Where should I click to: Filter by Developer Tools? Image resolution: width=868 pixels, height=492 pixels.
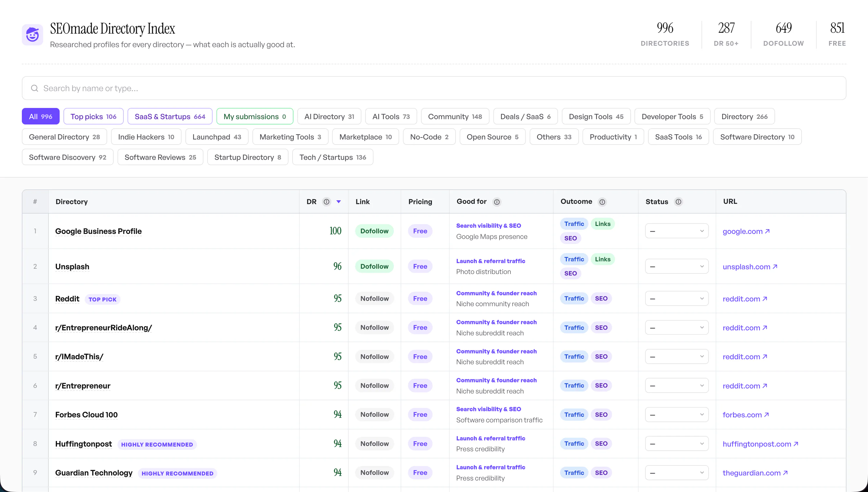point(672,117)
